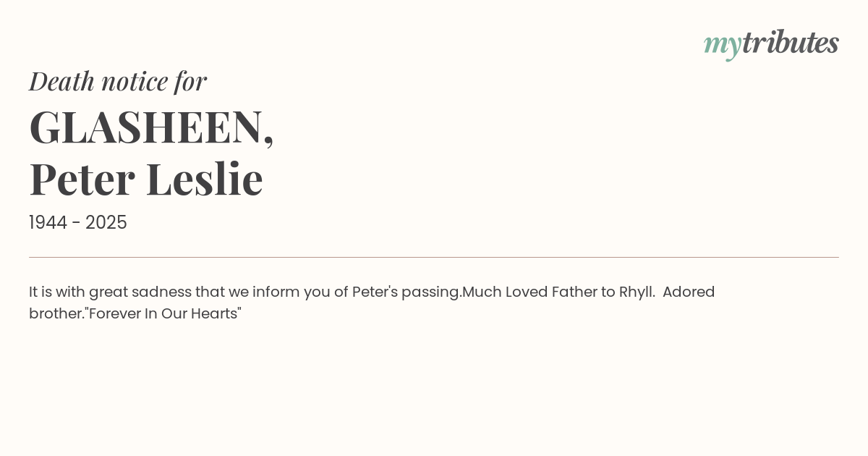868x456 pixels.
Task: Select the 1944 - 2025 date range
Action: [x=78, y=223]
